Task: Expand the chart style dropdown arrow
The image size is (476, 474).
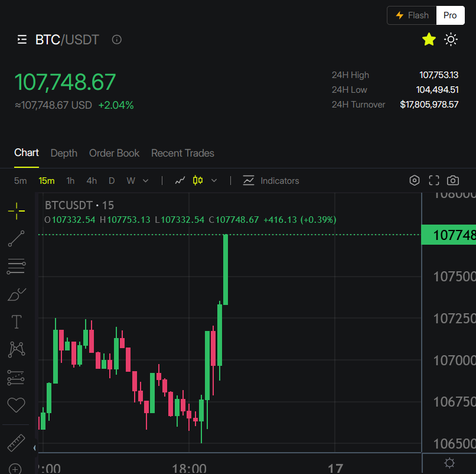Action: (214, 181)
